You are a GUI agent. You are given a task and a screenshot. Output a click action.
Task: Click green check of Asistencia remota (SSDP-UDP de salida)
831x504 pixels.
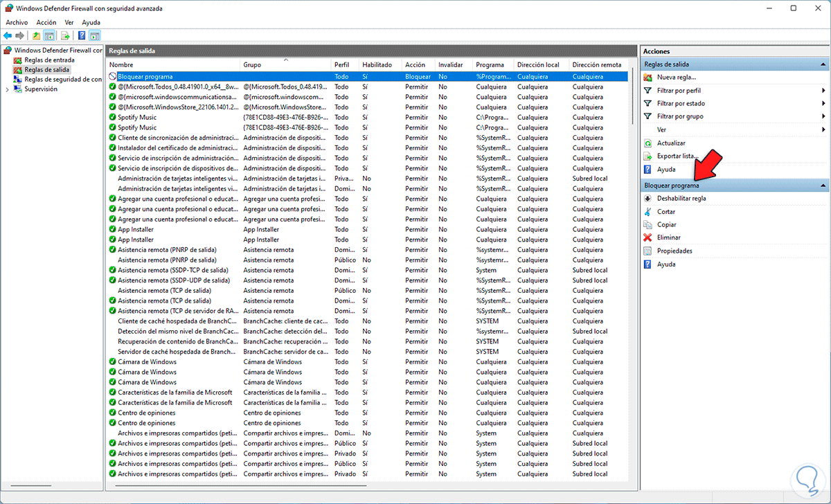click(113, 280)
